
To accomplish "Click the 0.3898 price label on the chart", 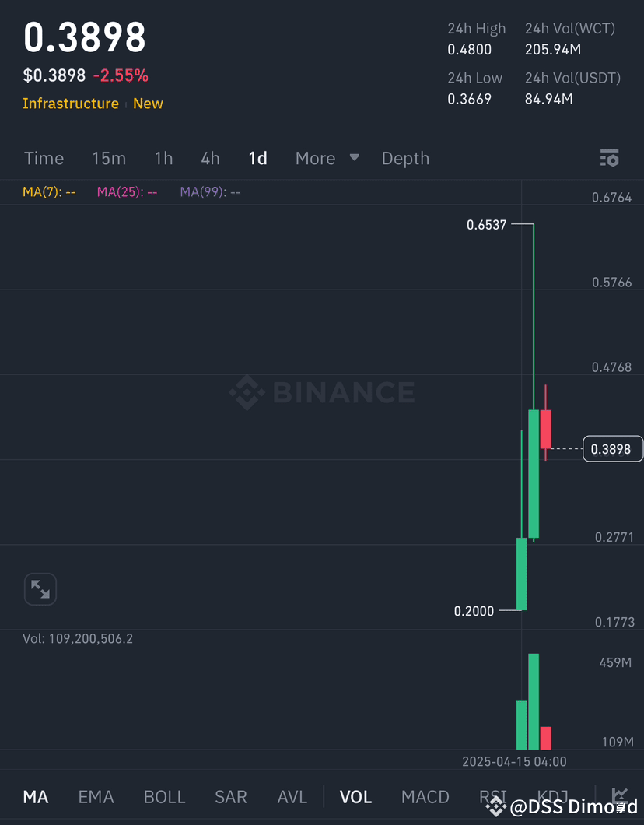I will tap(612, 448).
